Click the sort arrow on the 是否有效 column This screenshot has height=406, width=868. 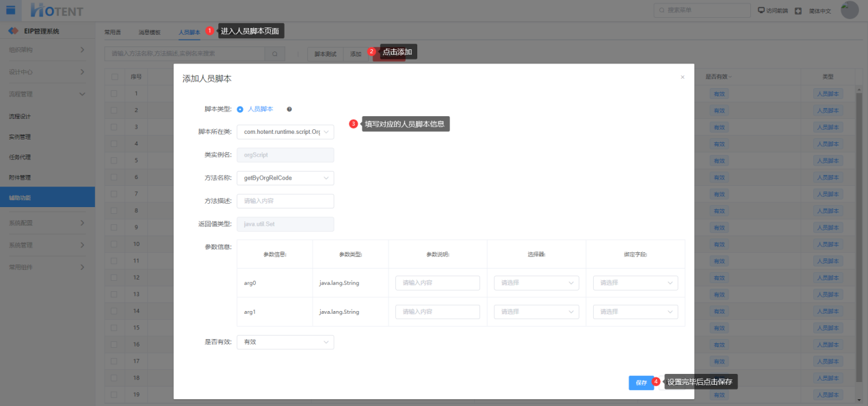pyautogui.click(x=731, y=77)
